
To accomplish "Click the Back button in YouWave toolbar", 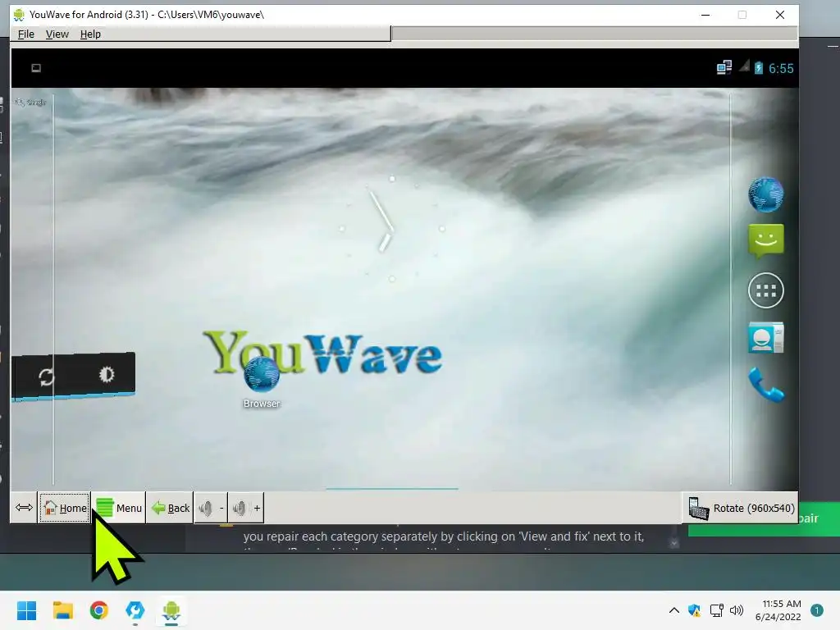I will (x=170, y=507).
